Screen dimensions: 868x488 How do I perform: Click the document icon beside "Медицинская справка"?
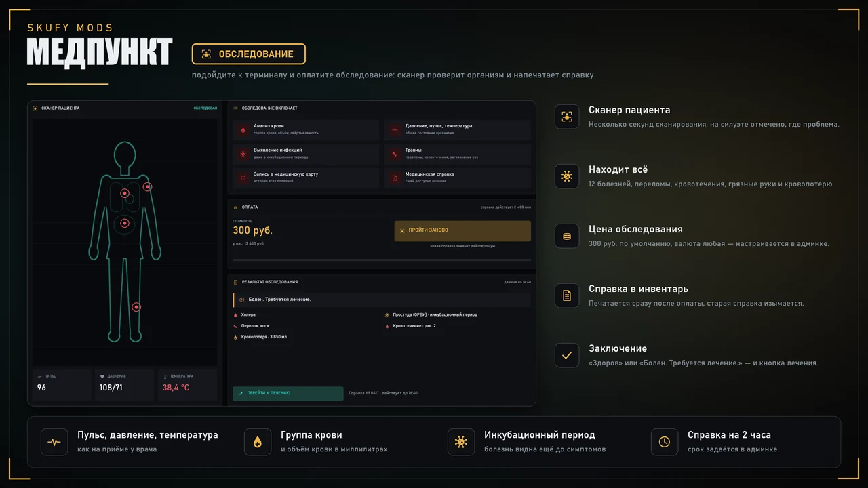[x=395, y=178]
